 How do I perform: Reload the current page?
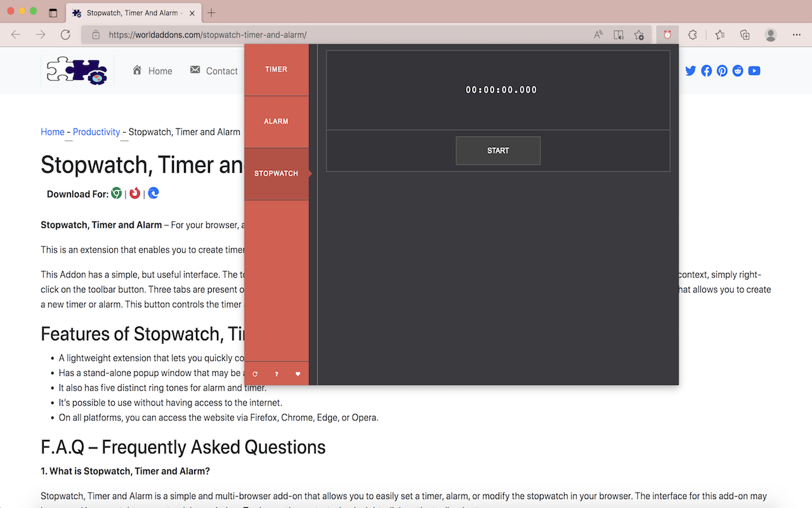65,35
